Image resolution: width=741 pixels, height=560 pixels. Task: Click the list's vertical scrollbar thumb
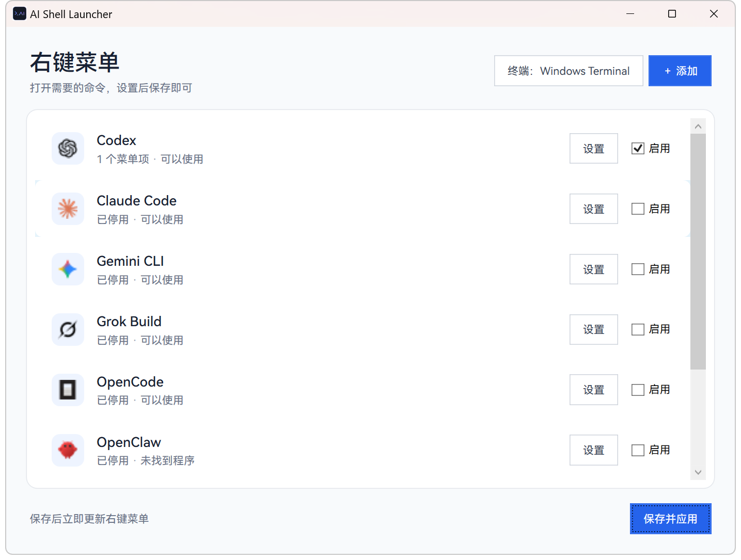pos(698,252)
